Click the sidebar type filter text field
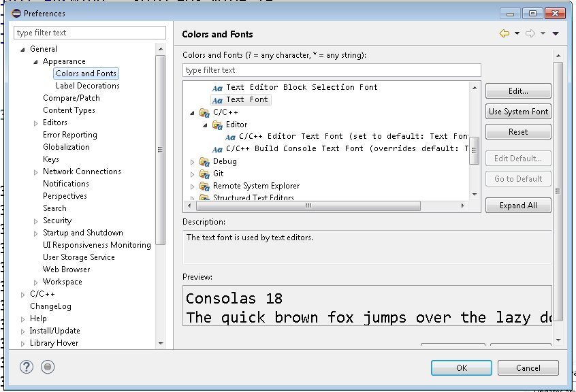Screen dimensions: 576x392 click(90, 33)
